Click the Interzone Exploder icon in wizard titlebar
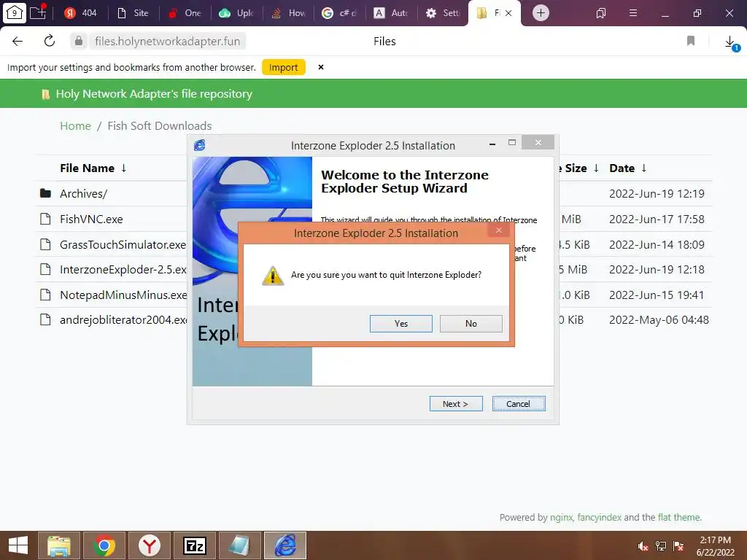 point(200,145)
